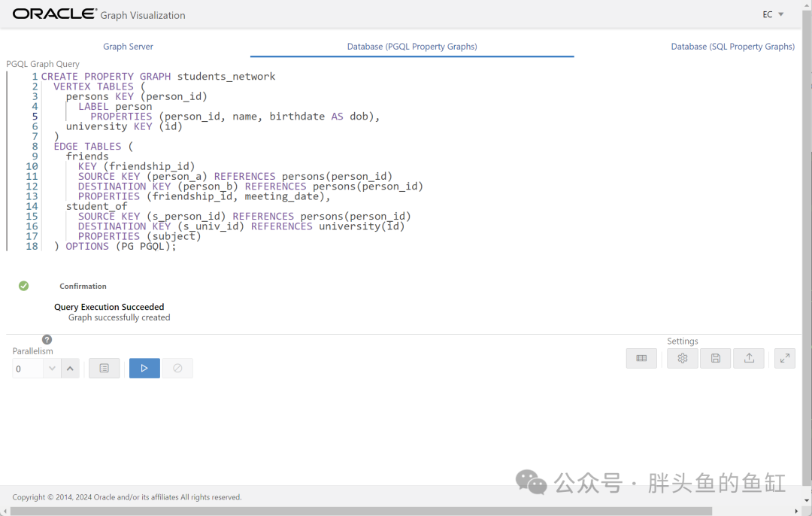Click the ") OPTIONS (PG PGQL);" line

[116, 246]
